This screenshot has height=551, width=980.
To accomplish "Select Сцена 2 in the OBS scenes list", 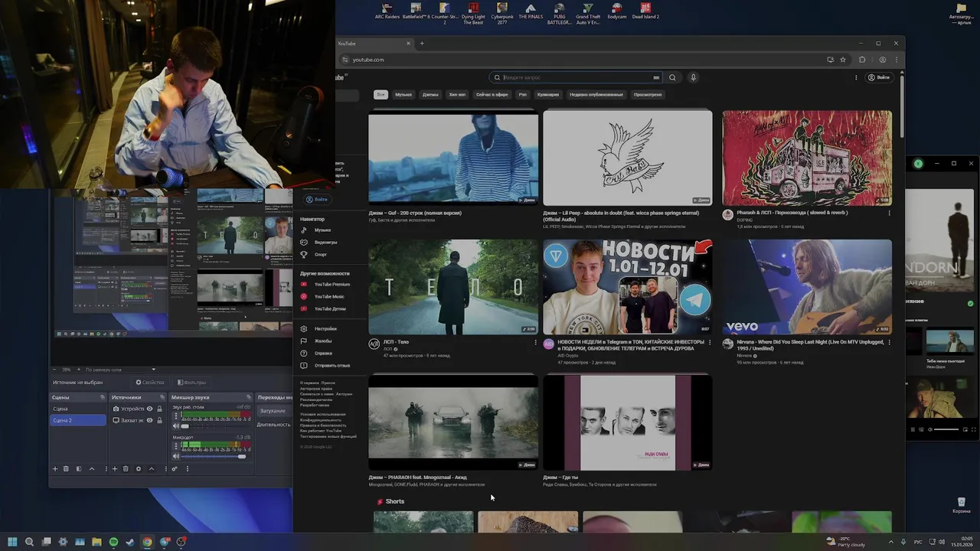I will (77, 420).
